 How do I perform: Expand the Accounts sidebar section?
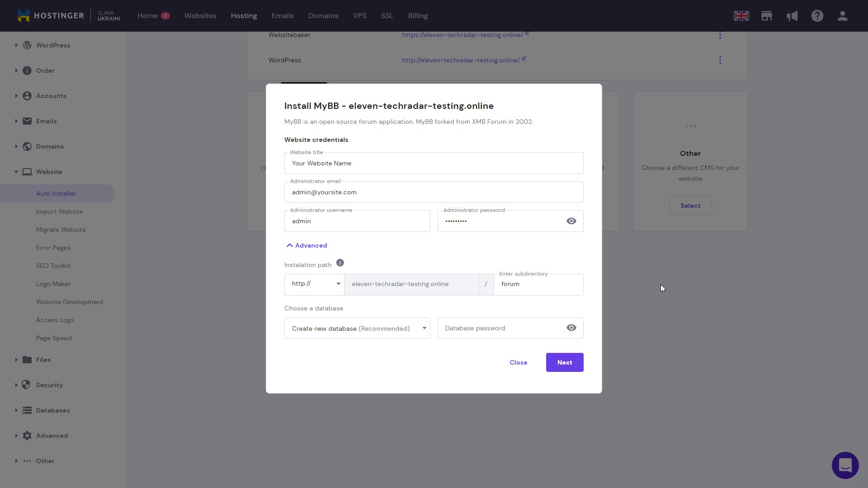(x=16, y=96)
